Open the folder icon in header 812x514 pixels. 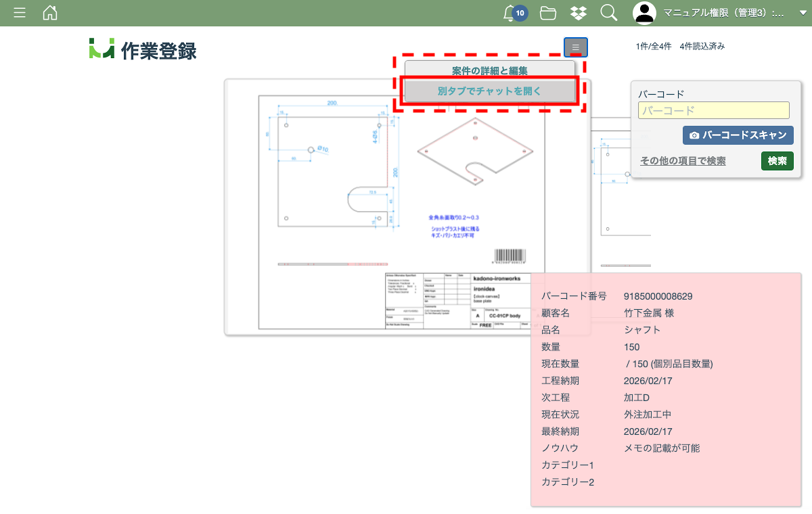(548, 13)
